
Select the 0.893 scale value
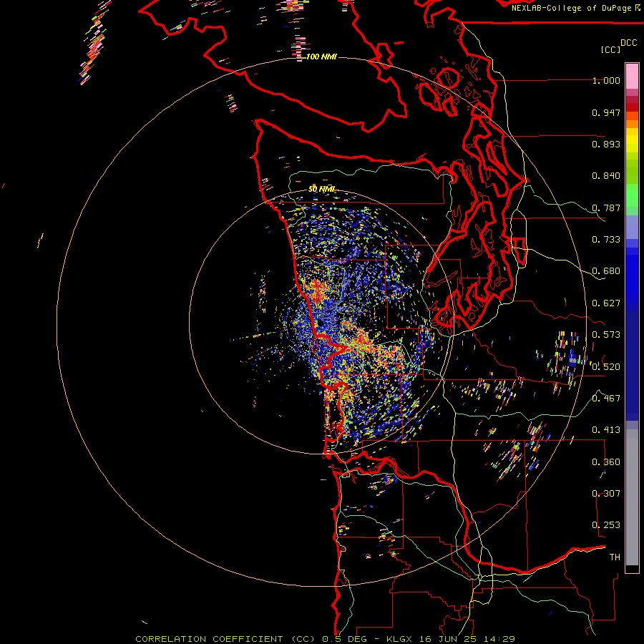(606, 144)
